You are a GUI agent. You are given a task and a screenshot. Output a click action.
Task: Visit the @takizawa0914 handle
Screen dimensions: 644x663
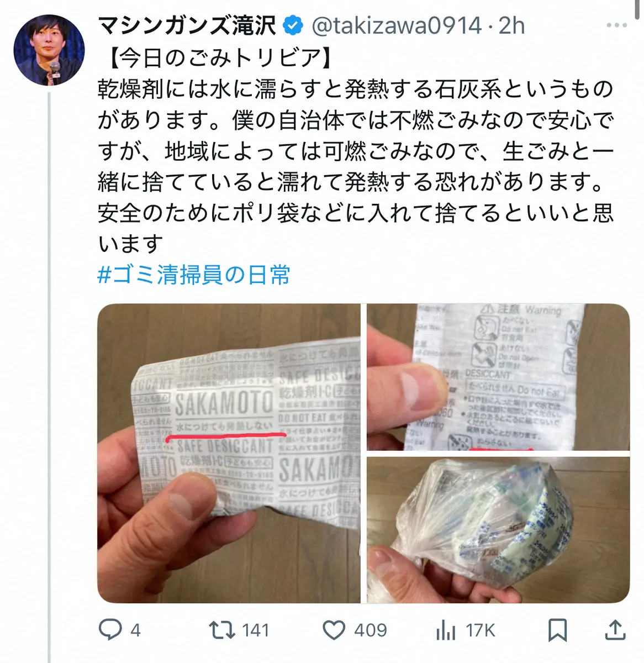click(x=397, y=26)
